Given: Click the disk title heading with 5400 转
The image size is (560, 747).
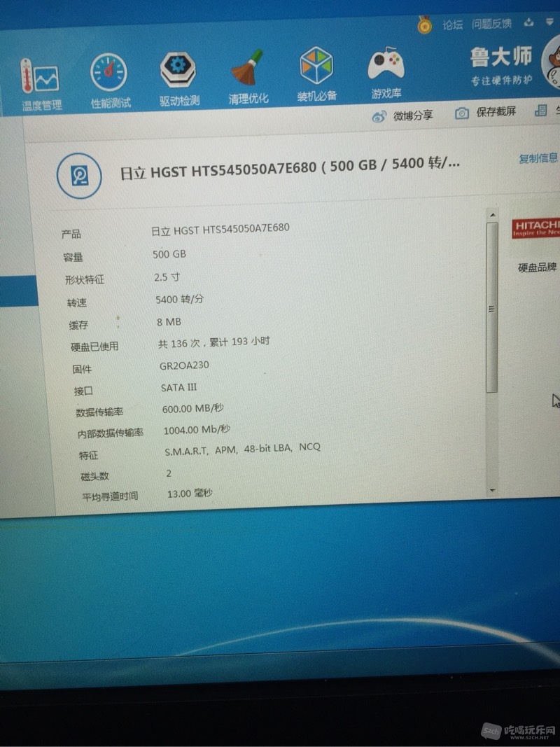Looking at the screenshot, I should coord(290,168).
